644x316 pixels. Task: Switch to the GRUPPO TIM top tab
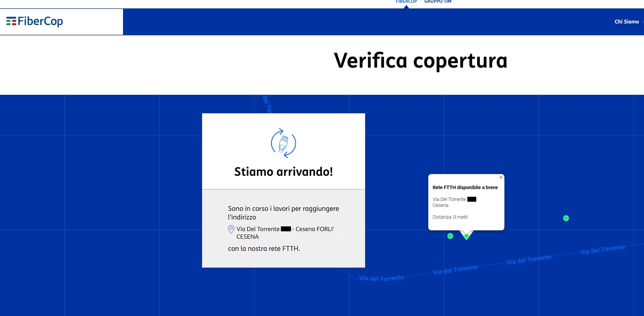click(x=438, y=2)
